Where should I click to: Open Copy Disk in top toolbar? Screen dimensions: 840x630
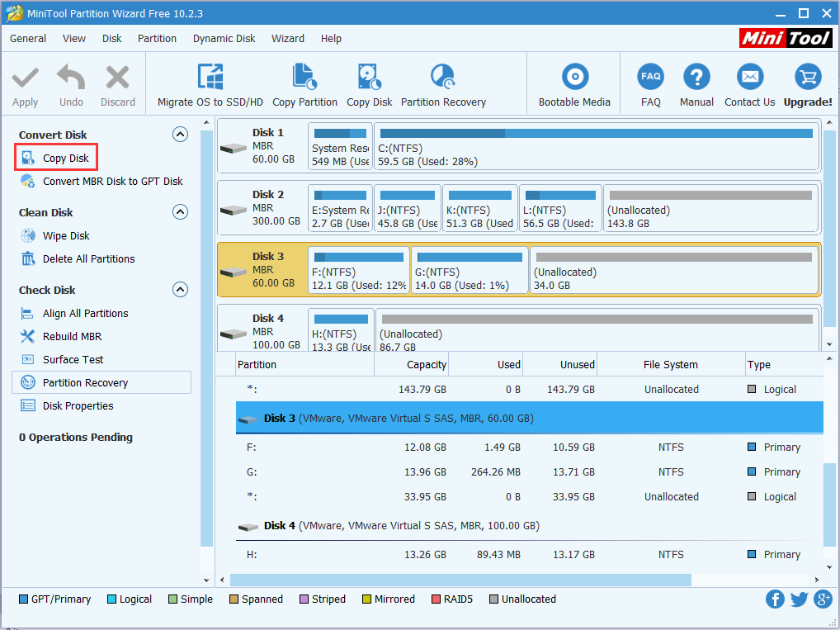point(369,87)
